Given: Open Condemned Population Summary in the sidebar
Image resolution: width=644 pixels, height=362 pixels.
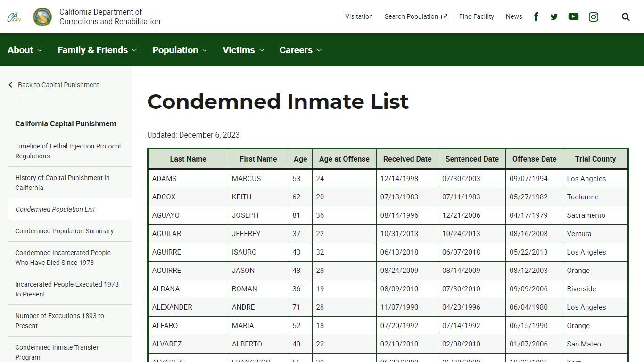Looking at the screenshot, I should pos(64,231).
